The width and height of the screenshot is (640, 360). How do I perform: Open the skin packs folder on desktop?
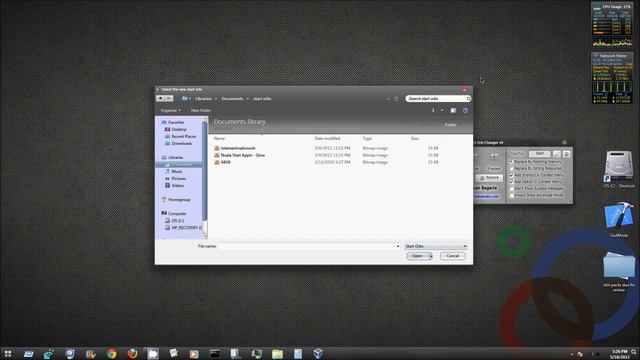[619, 271]
